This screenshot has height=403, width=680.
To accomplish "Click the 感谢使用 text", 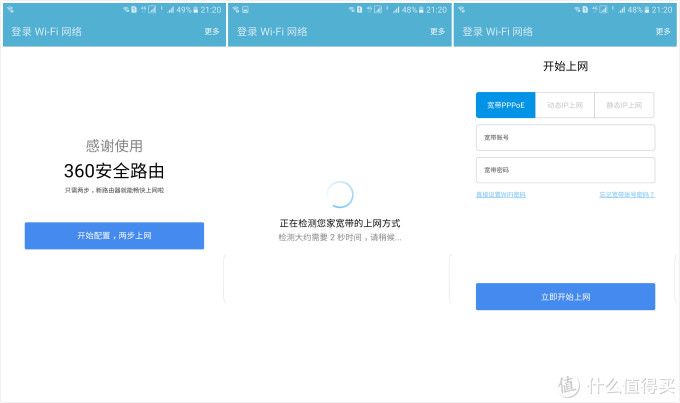I will coord(114,146).
